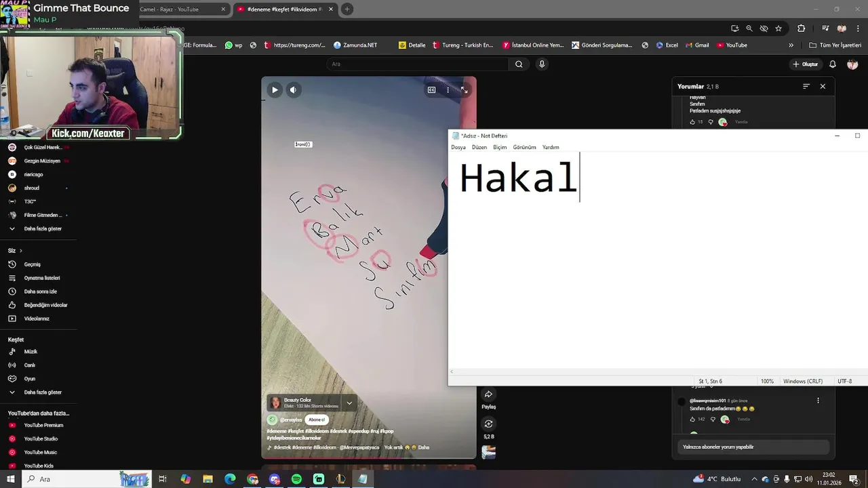This screenshot has width=868, height=488.
Task: Like the 'Patladım' comment with 15 likes
Action: click(692, 122)
